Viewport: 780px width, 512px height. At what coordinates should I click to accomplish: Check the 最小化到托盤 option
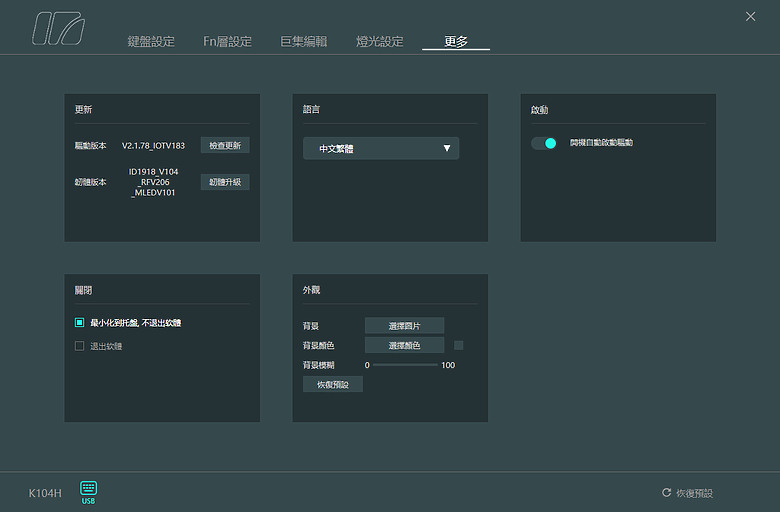click(x=79, y=322)
